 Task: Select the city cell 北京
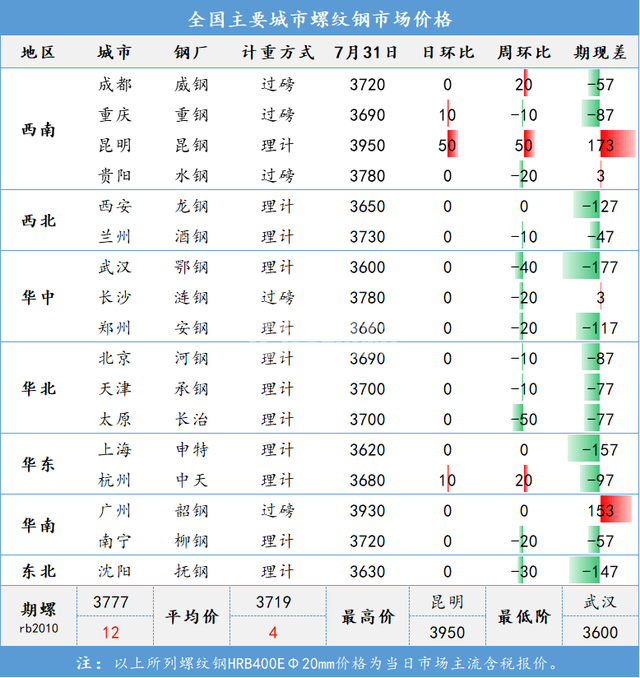click(x=115, y=358)
